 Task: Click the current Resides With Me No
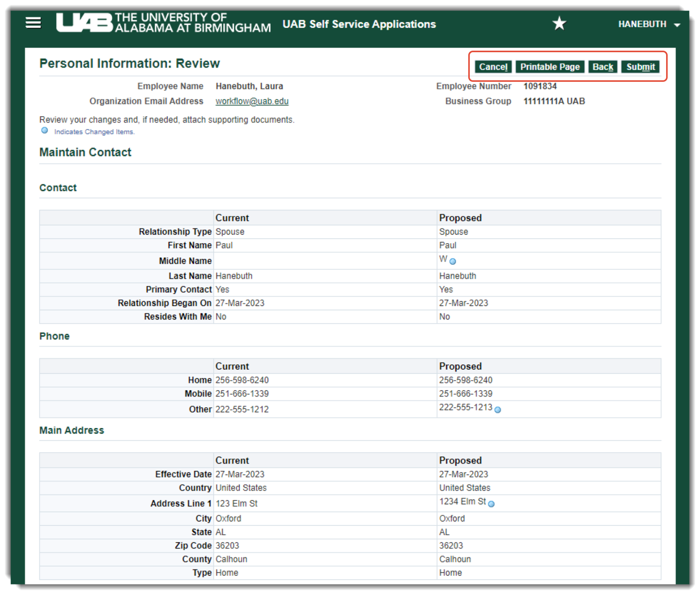(x=221, y=317)
